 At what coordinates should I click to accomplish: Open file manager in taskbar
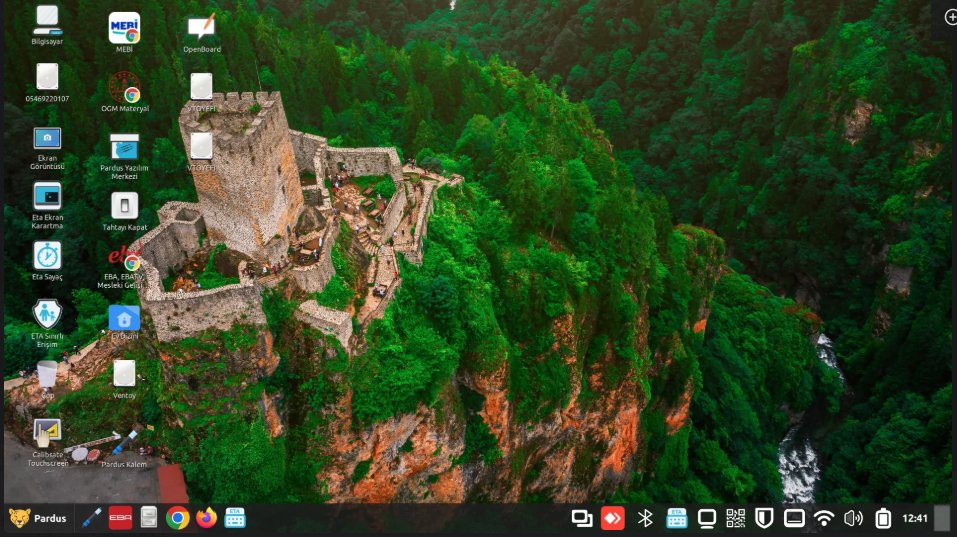(x=149, y=519)
